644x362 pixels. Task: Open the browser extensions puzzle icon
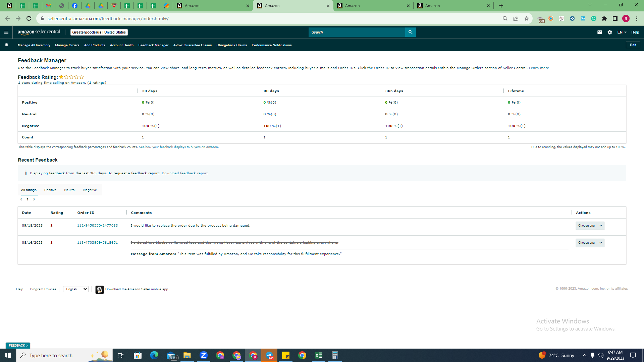click(604, 18)
